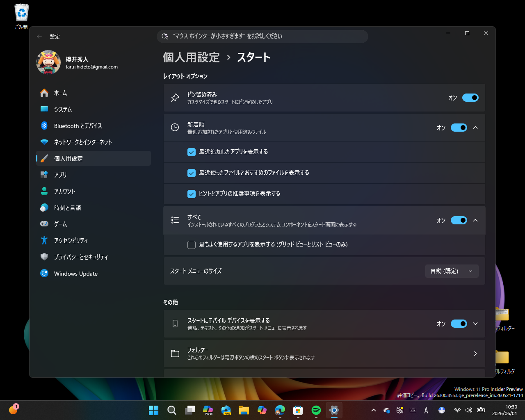Open the フォルダー settings chevron
The height and width of the screenshot is (420, 525).
click(475, 354)
